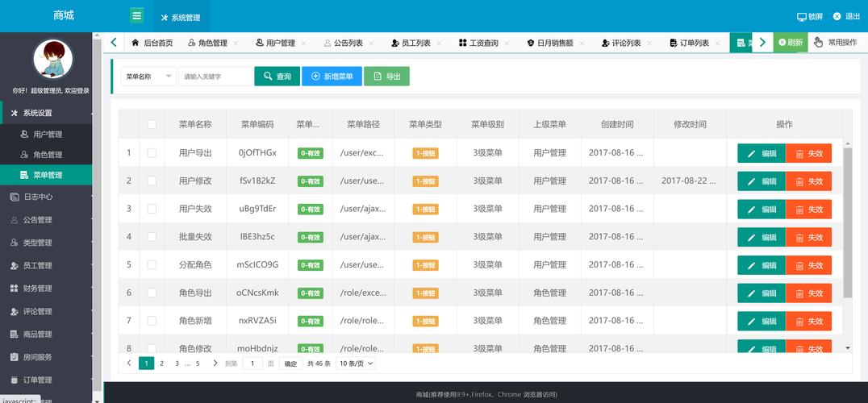Image resolution: width=868 pixels, height=403 pixels.
Task: Switch to the 评论列表 tab
Action: [x=621, y=43]
